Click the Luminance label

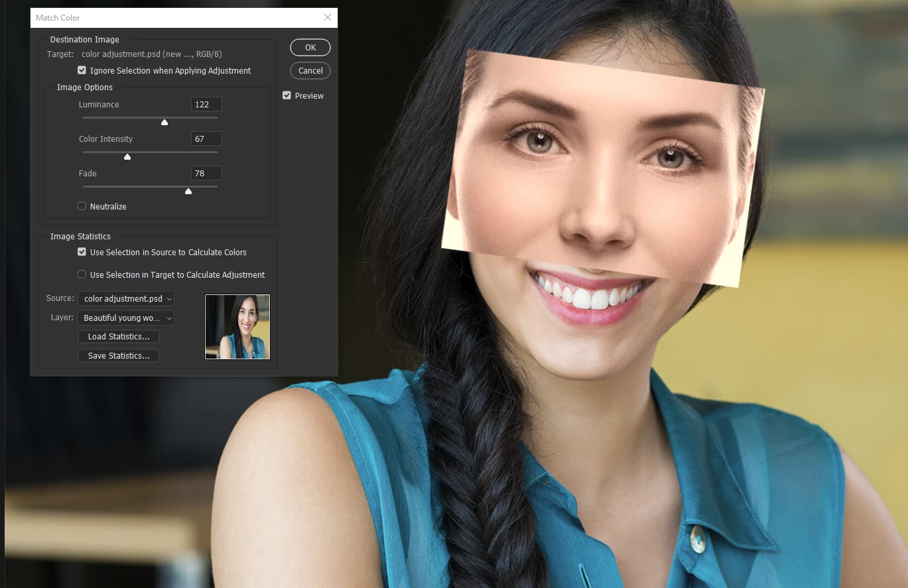pos(99,105)
